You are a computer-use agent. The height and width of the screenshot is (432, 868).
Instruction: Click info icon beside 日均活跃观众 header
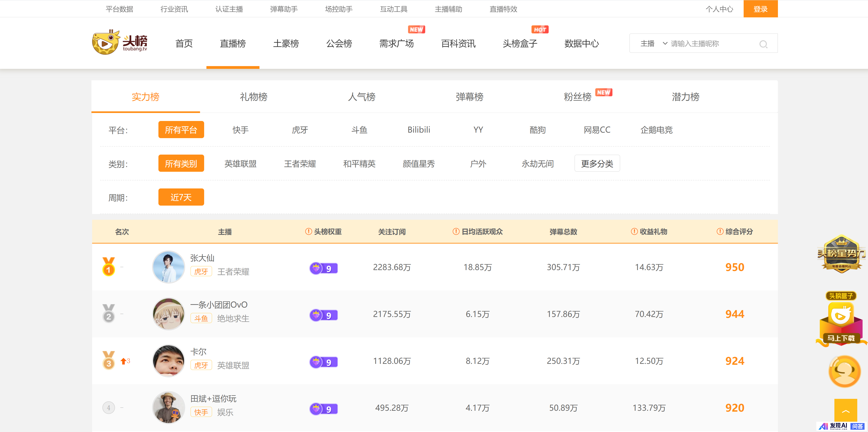456,231
